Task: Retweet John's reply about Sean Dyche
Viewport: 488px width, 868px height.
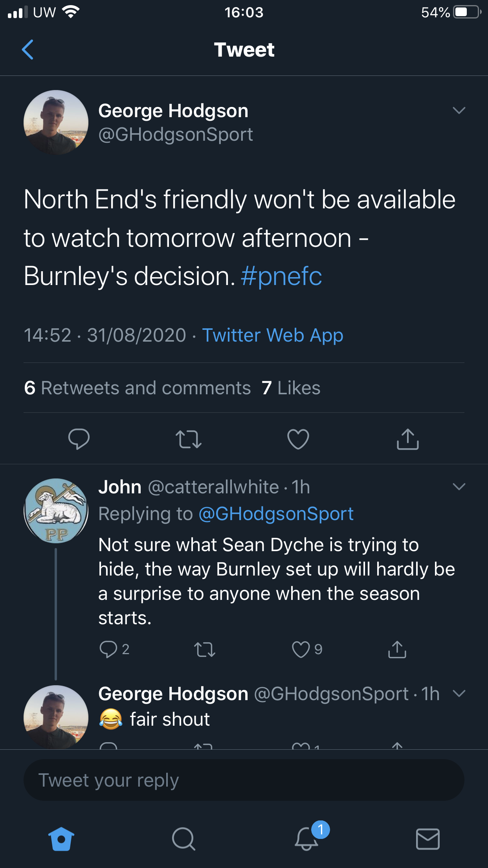Action: [x=205, y=649]
